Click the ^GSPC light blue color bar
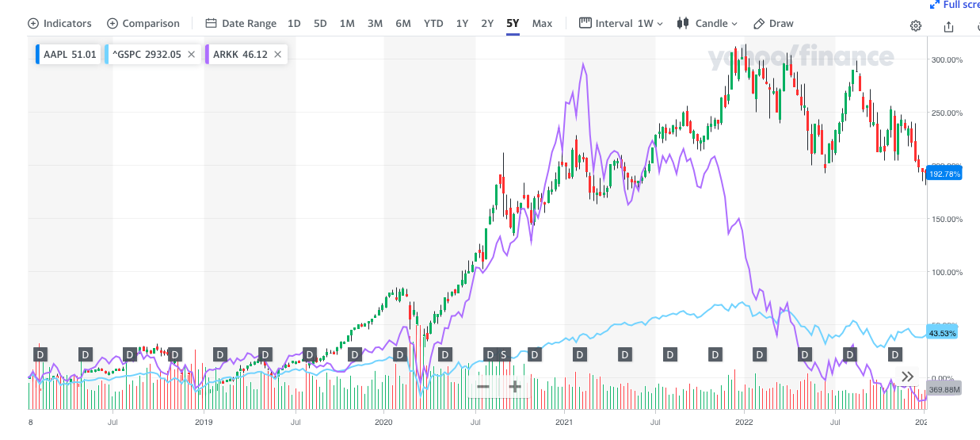Screen dimensions: 980x440 (107, 55)
